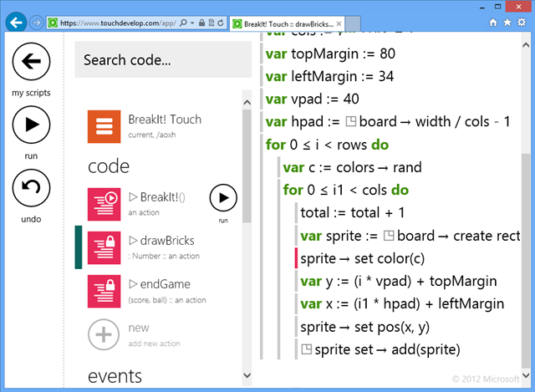
Task: Click in the Search code field
Action: (163, 59)
